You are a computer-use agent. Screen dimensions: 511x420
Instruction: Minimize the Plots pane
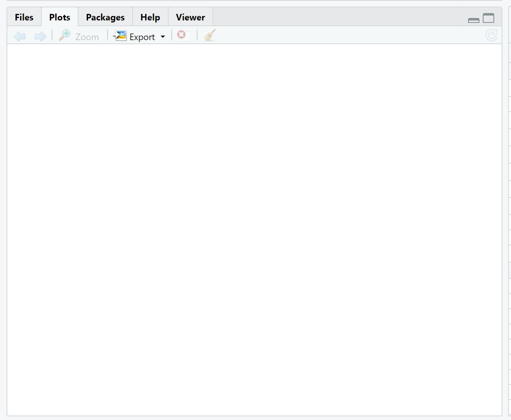[x=473, y=20]
